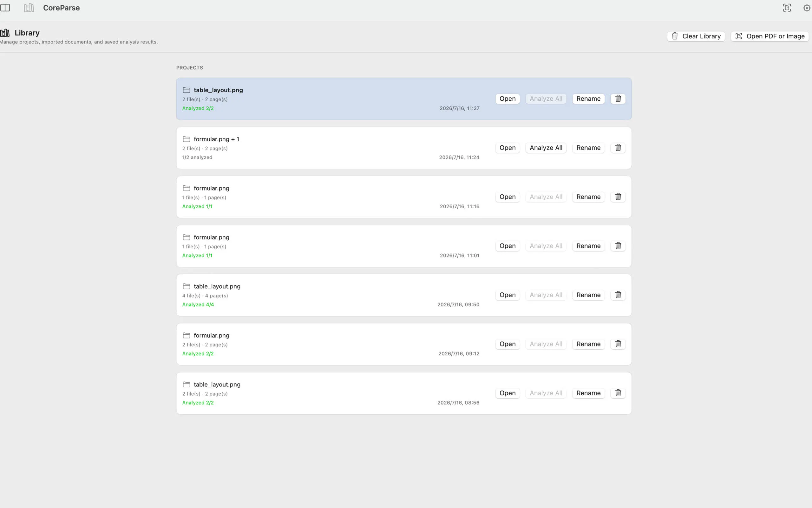Click folder icon of 11:27 table_layout.png

[x=187, y=90]
